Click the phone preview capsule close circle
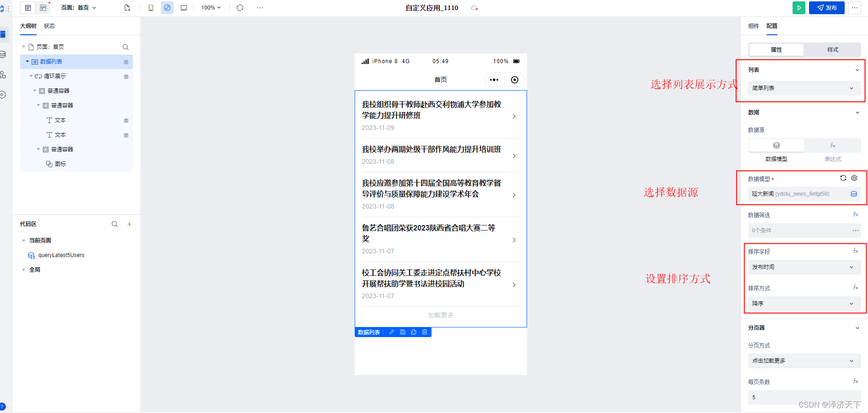 pyautogui.click(x=515, y=80)
